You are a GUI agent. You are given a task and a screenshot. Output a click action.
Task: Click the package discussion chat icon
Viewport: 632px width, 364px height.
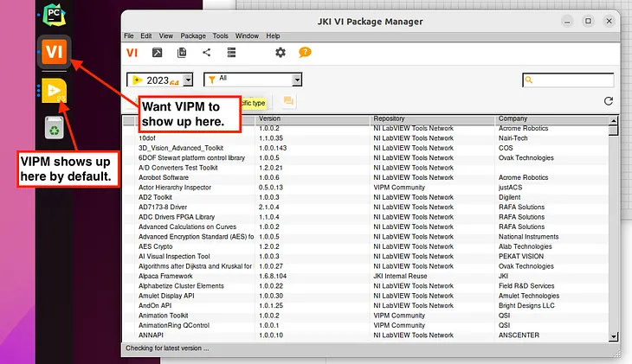288,101
